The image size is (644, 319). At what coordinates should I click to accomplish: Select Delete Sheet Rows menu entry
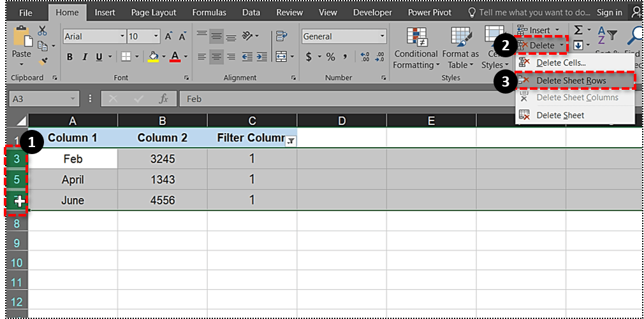coord(571,81)
